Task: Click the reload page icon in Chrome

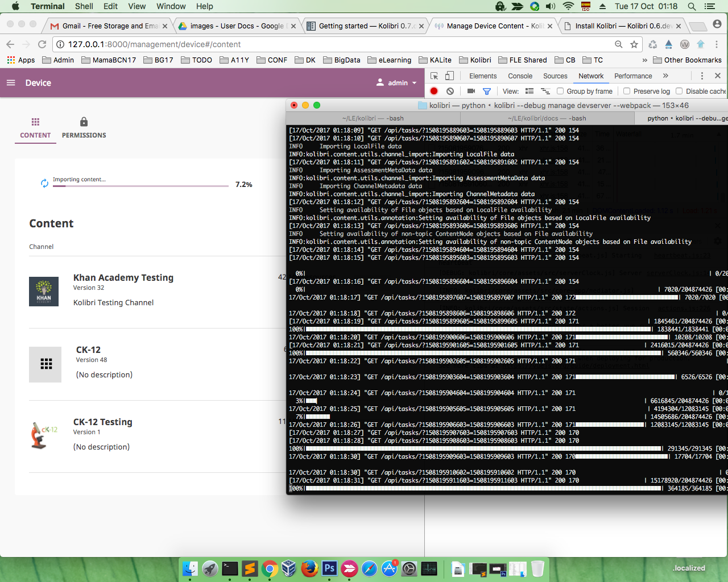Action: pyautogui.click(x=42, y=44)
